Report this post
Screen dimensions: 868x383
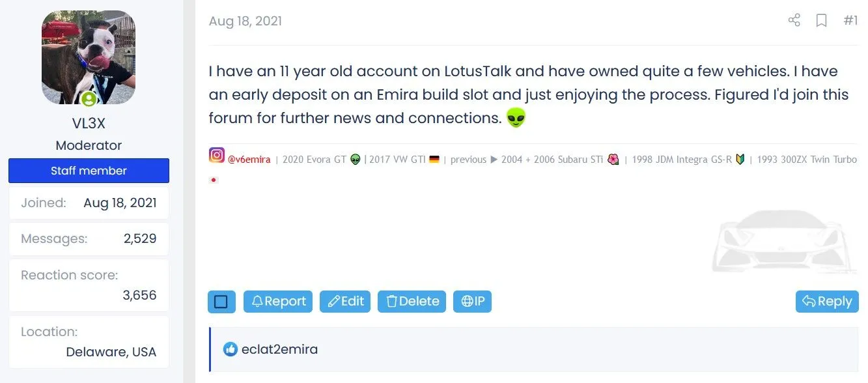[278, 302]
